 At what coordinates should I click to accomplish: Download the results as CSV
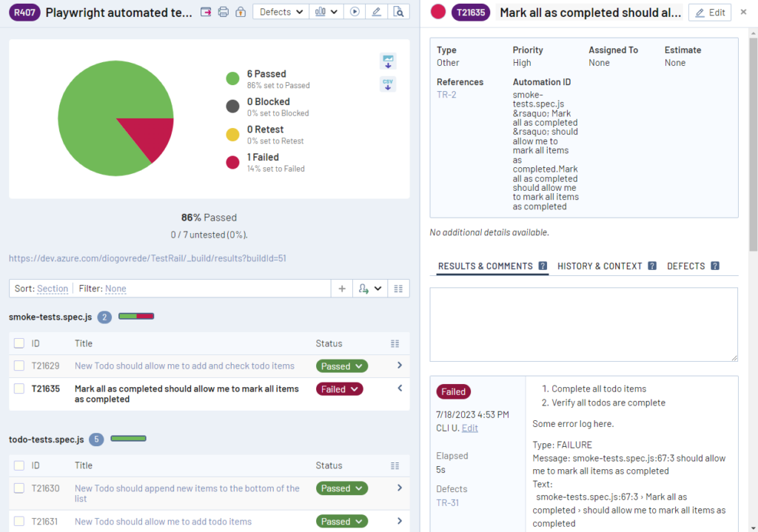tap(388, 84)
